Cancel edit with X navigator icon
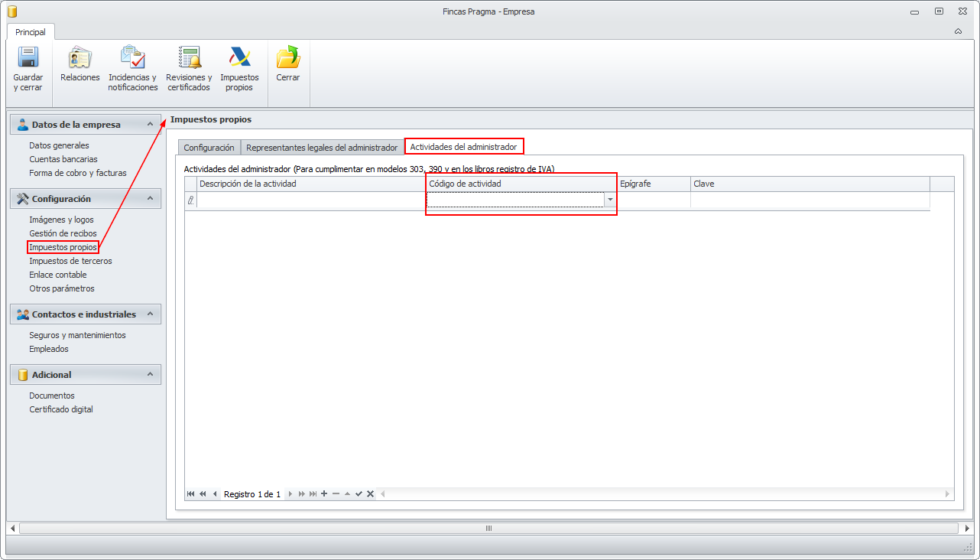Viewport: 980px width, 560px height. [370, 494]
